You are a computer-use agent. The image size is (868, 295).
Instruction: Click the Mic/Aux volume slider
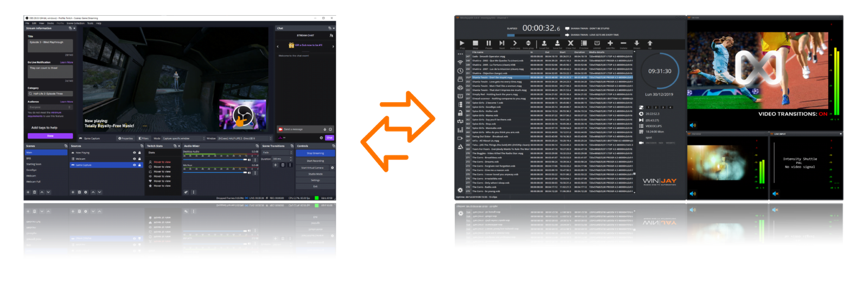[x=215, y=173]
